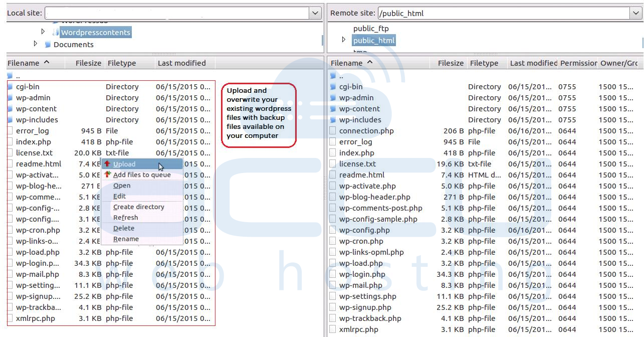The width and height of the screenshot is (644, 337).
Task: Click the local error_log file icon
Action: 11,131
